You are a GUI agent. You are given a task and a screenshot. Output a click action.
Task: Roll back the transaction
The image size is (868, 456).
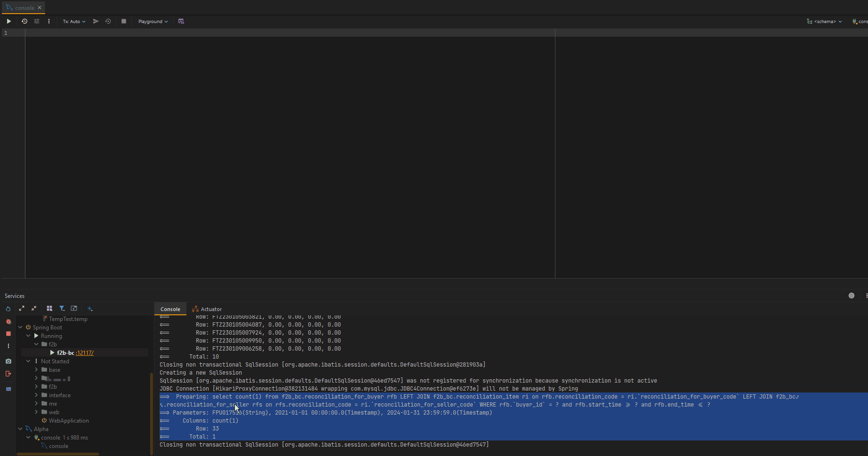(108, 21)
